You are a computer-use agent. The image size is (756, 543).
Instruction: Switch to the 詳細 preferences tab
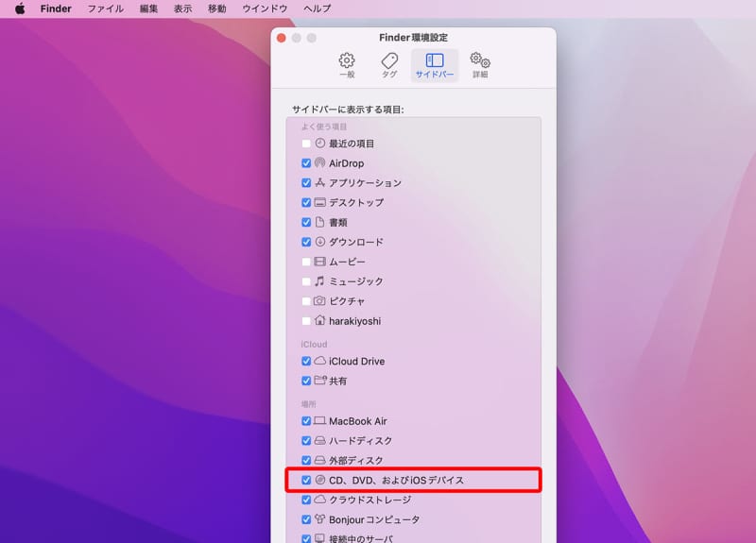coord(480,65)
